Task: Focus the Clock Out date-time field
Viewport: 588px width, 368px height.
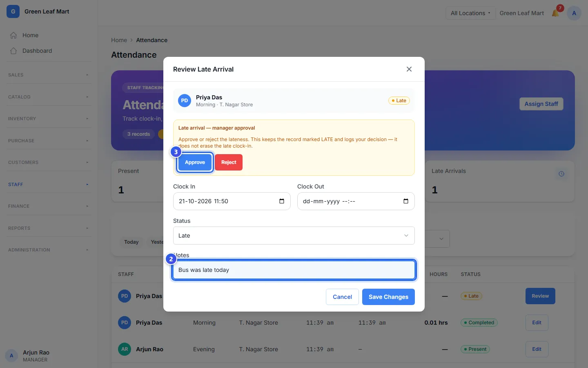Action: [356, 201]
